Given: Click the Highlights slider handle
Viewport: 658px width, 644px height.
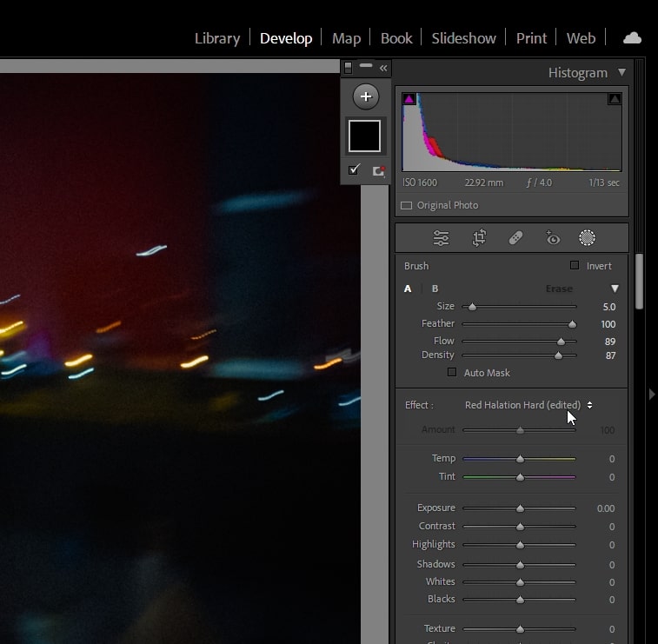Looking at the screenshot, I should coord(520,545).
